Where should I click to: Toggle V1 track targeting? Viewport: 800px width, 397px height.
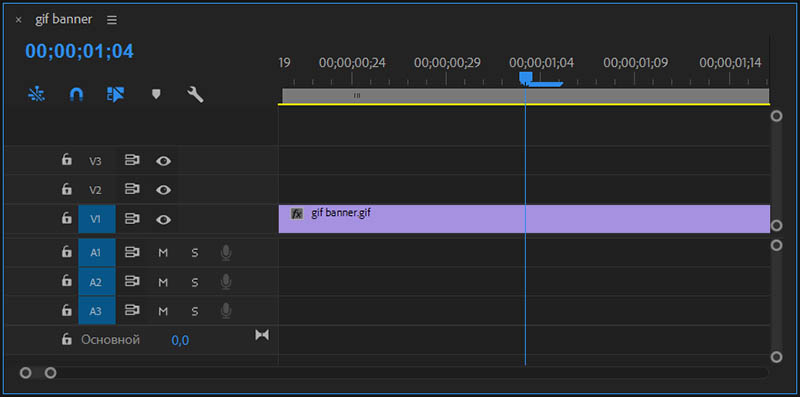click(96, 219)
